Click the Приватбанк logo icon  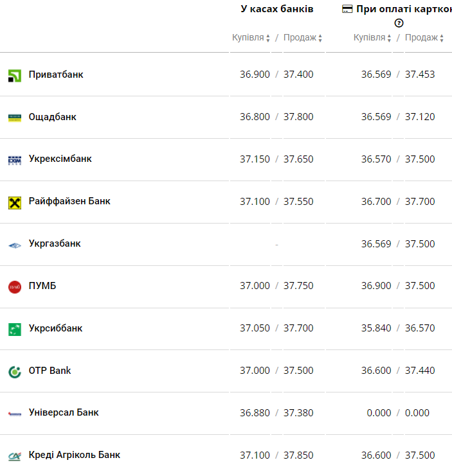pos(15,76)
